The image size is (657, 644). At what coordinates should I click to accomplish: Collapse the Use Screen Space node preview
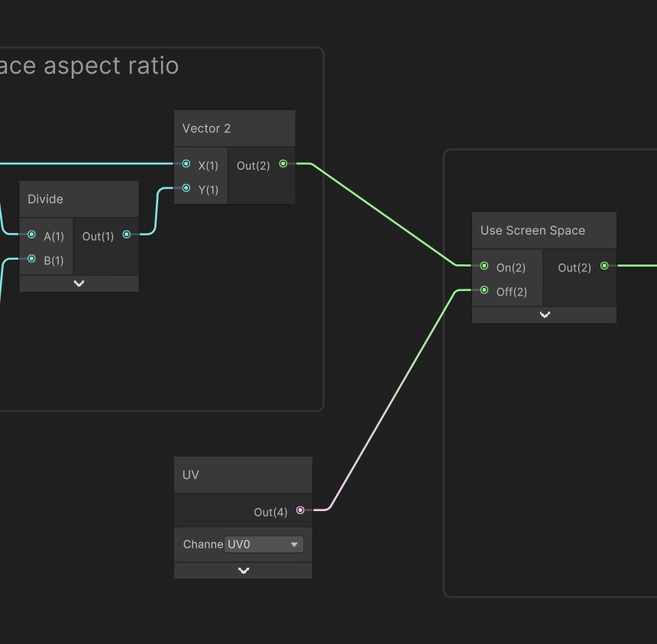pyautogui.click(x=544, y=314)
